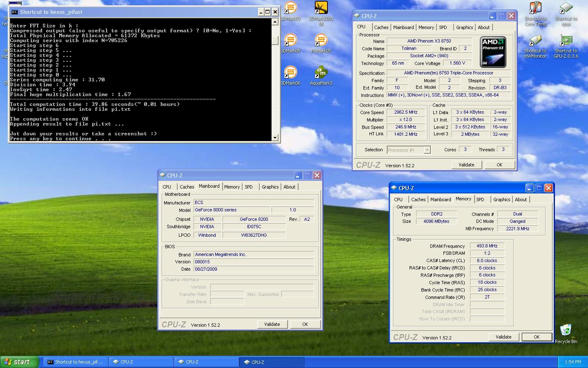This screenshot has width=588, height=368.
Task: Select the Recycle Bin icon
Action: (x=566, y=334)
